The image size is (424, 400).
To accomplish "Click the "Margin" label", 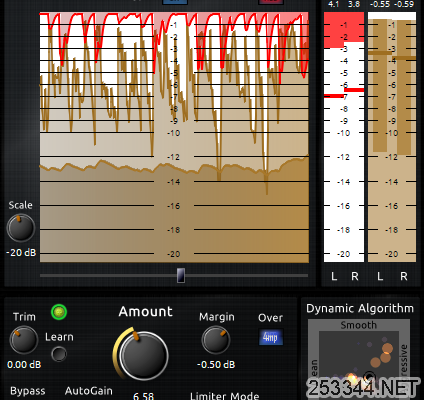I will pyautogui.click(x=217, y=317).
